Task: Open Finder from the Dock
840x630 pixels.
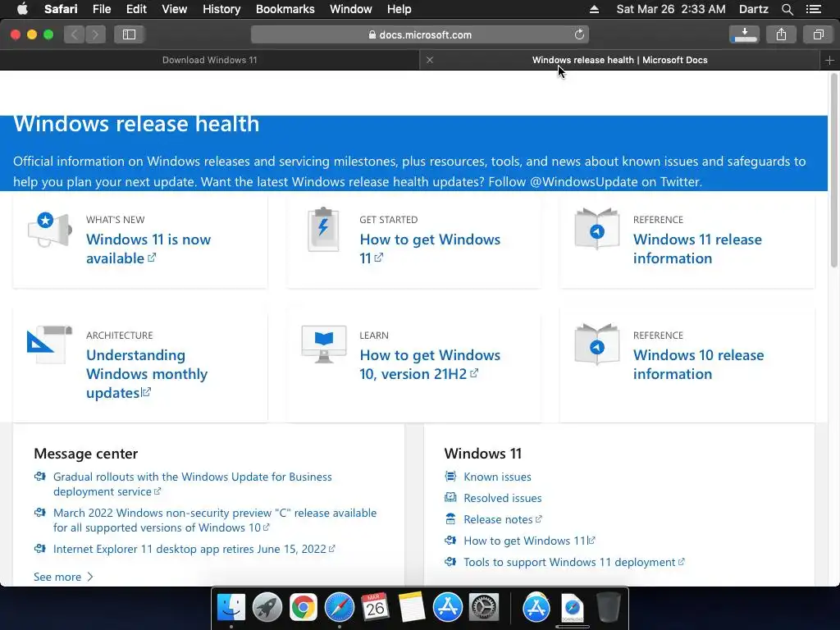Action: tap(231, 608)
